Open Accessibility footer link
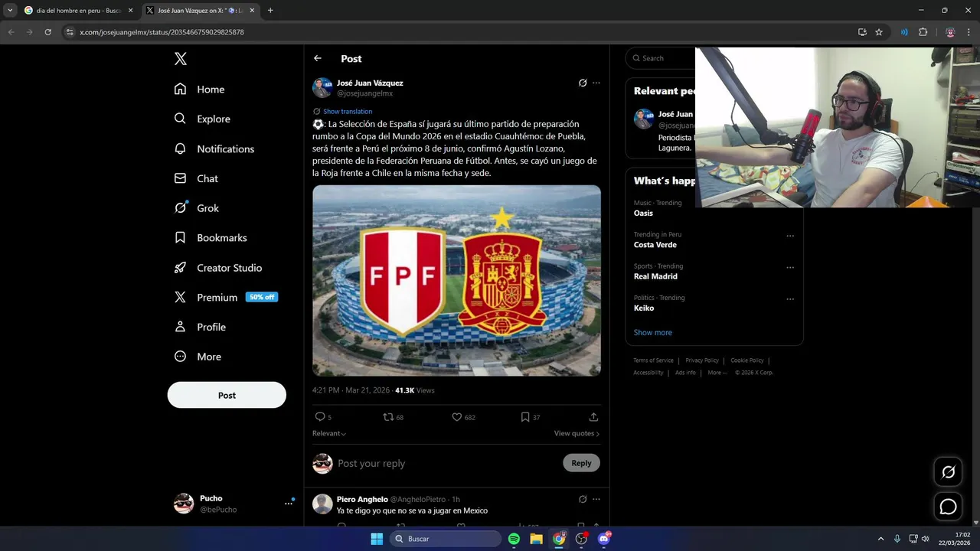980x551 pixels. click(648, 373)
